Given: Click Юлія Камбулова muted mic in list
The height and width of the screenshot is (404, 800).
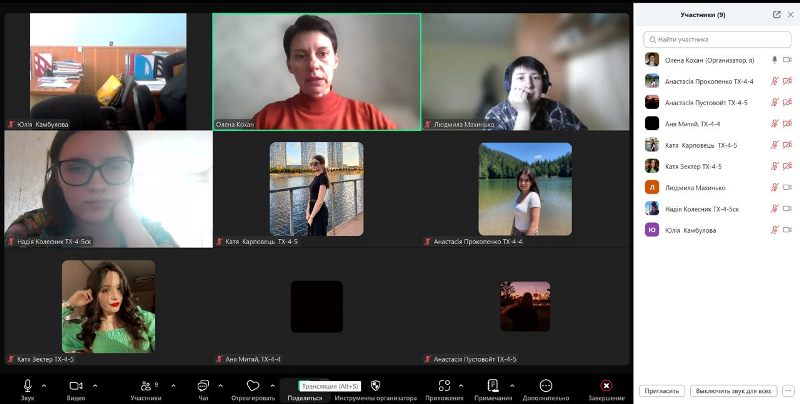Looking at the screenshot, I should pyautogui.click(x=774, y=230).
